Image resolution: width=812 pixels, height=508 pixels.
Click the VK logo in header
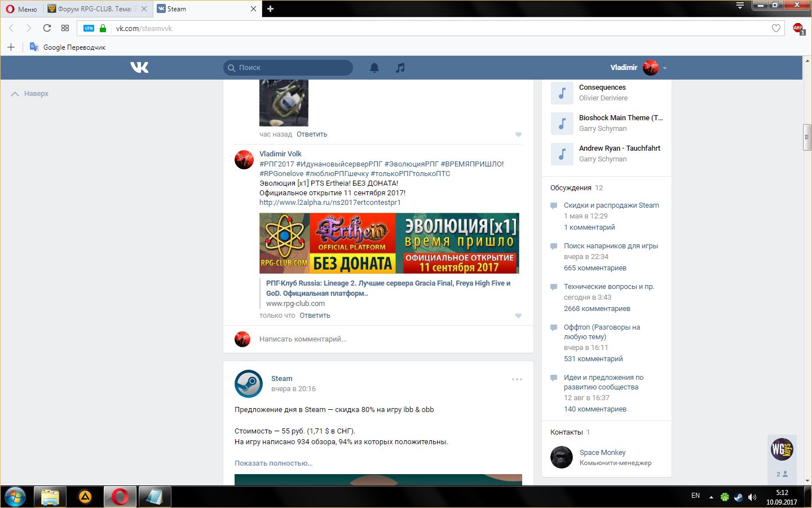click(139, 68)
